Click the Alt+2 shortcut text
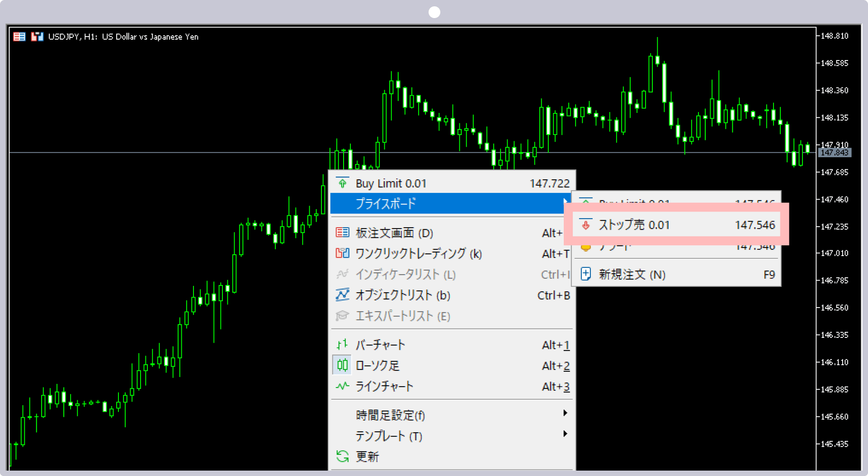 (x=556, y=366)
